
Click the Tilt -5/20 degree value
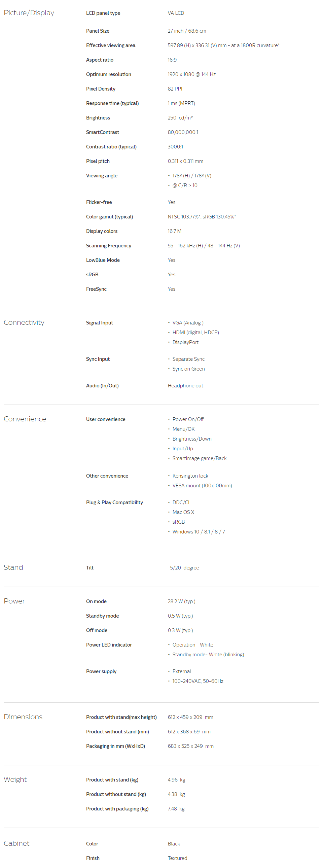click(x=183, y=568)
